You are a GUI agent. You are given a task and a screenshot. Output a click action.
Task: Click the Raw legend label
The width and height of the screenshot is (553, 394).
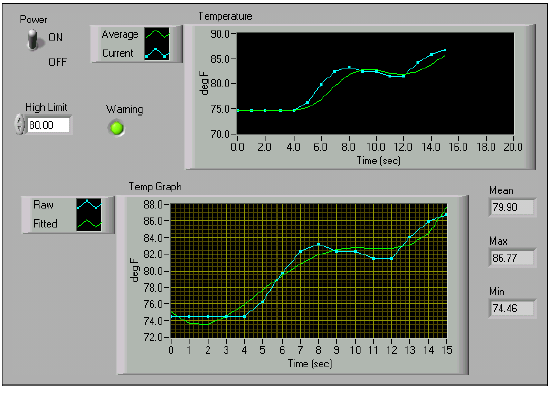pyautogui.click(x=43, y=205)
